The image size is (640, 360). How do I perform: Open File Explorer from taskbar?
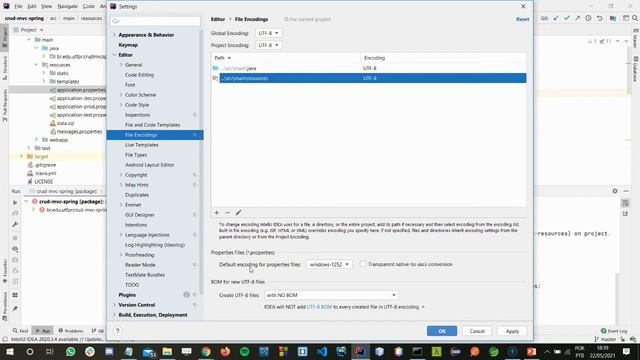tap(167, 351)
